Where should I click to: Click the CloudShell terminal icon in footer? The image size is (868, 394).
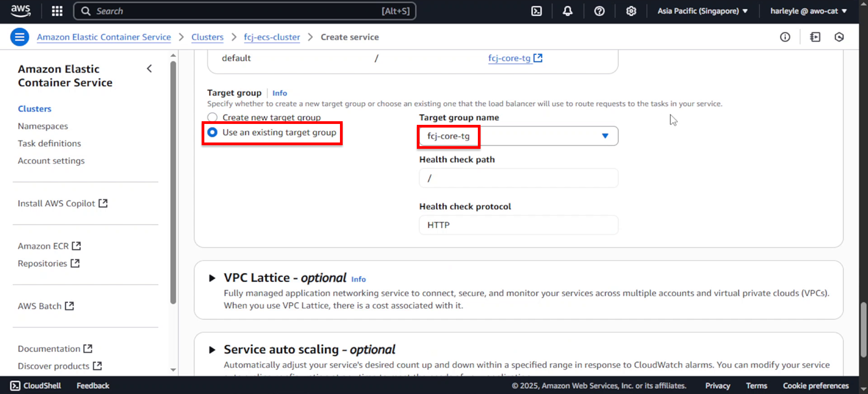15,385
